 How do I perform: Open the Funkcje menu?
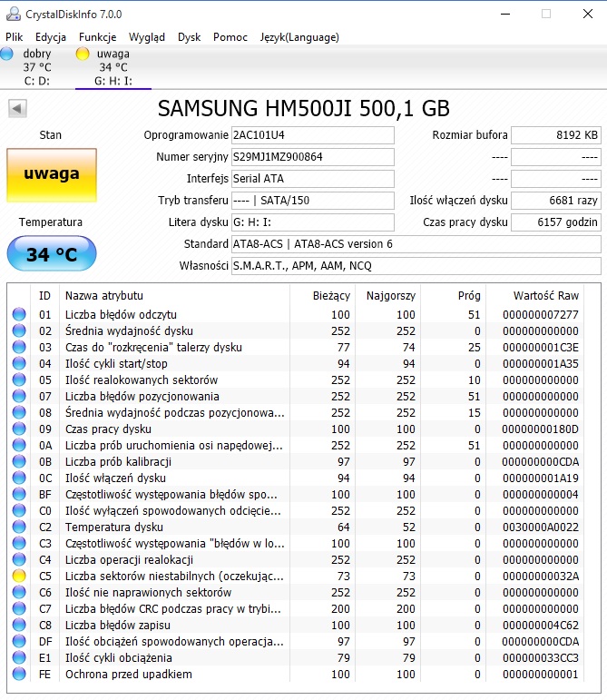click(x=98, y=37)
